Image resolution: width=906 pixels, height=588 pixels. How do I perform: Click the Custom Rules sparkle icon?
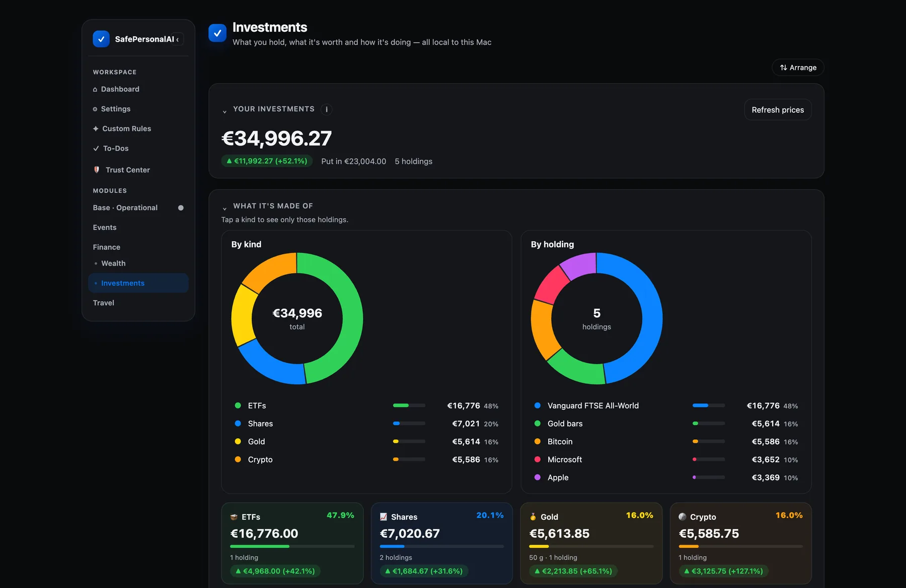(x=96, y=129)
